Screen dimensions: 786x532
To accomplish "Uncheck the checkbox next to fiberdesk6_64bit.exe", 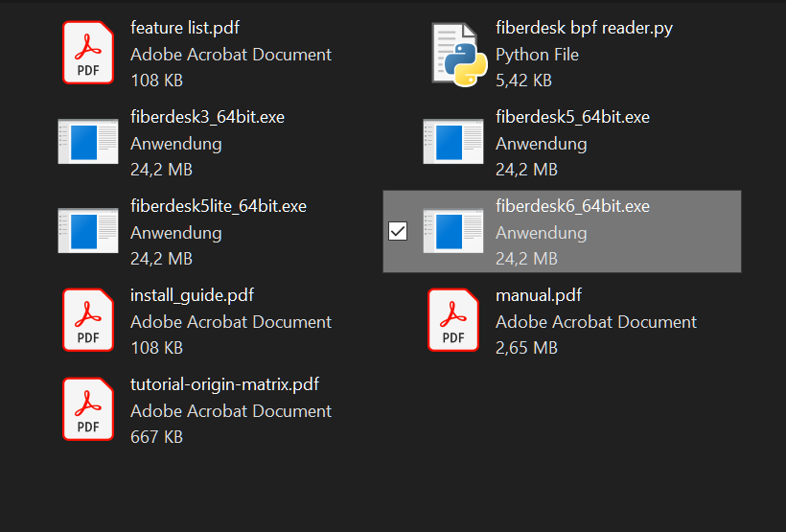I will (398, 231).
